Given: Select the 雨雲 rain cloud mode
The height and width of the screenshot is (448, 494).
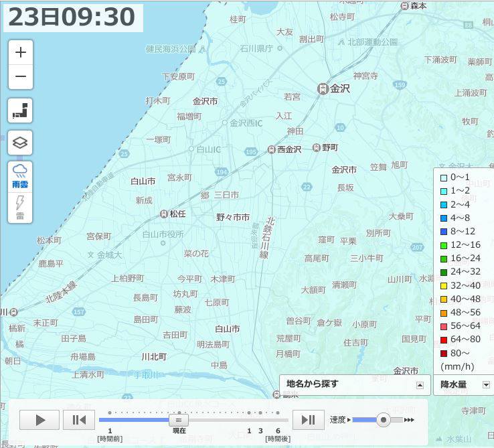Looking at the screenshot, I should point(20,176).
